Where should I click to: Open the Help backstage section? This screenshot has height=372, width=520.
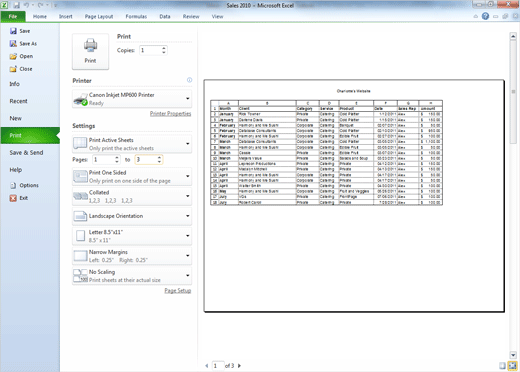(x=30, y=170)
